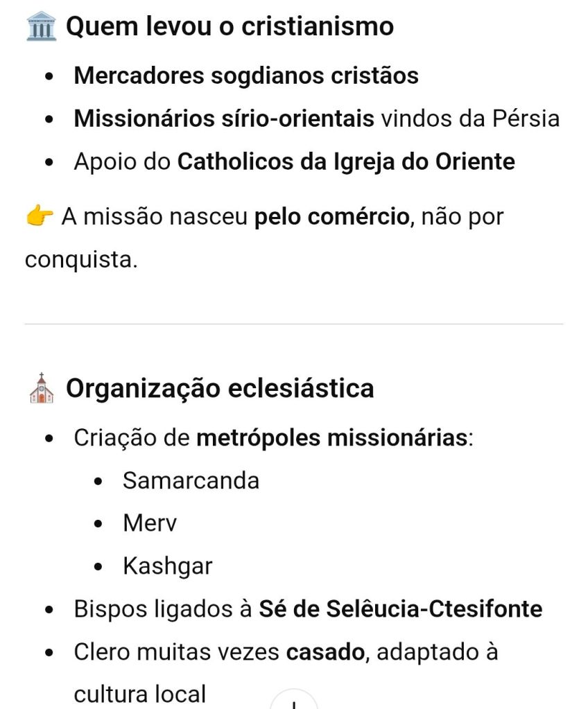Viewport: 588px width, 709px height.
Task: Click the classical building emoji icon
Action: [x=41, y=27]
